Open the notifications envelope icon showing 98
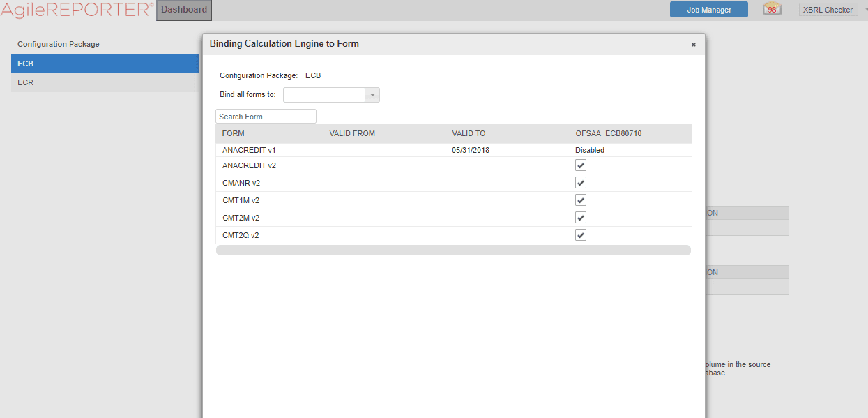Image resolution: width=868 pixels, height=418 pixels. pyautogui.click(x=771, y=9)
